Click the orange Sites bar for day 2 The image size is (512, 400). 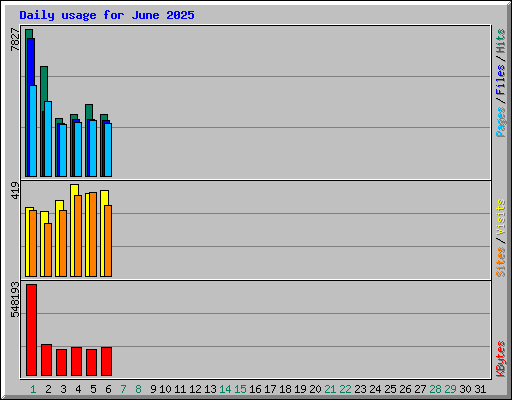[48, 250]
